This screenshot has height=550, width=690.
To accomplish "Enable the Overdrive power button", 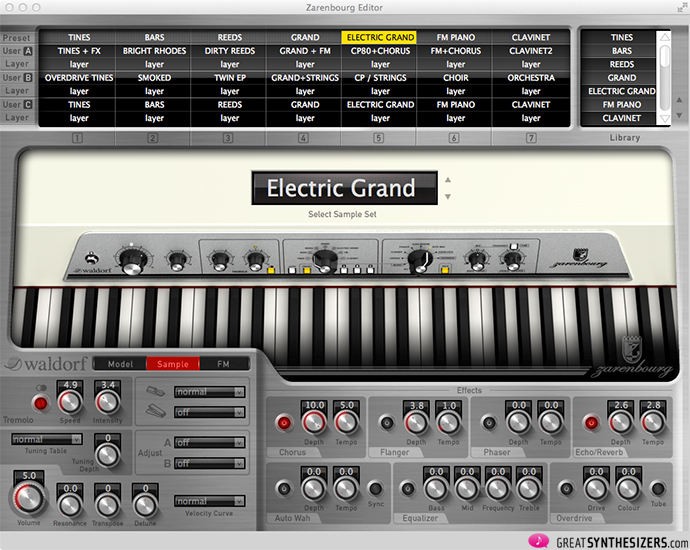I will pos(567,489).
